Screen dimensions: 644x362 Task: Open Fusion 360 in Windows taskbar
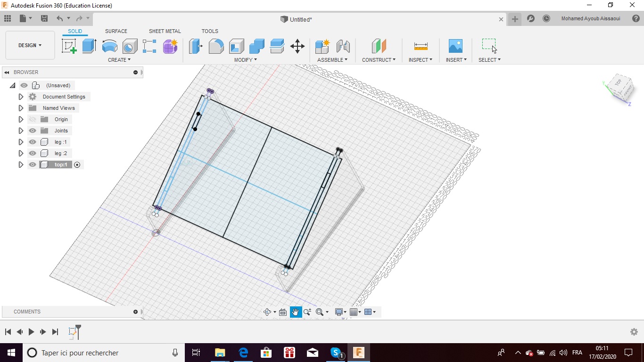pos(359,353)
